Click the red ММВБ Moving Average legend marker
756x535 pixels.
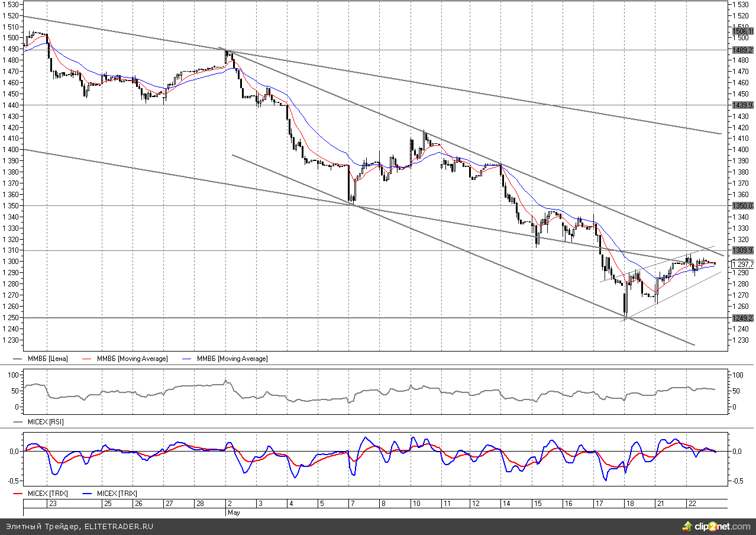(x=89, y=359)
